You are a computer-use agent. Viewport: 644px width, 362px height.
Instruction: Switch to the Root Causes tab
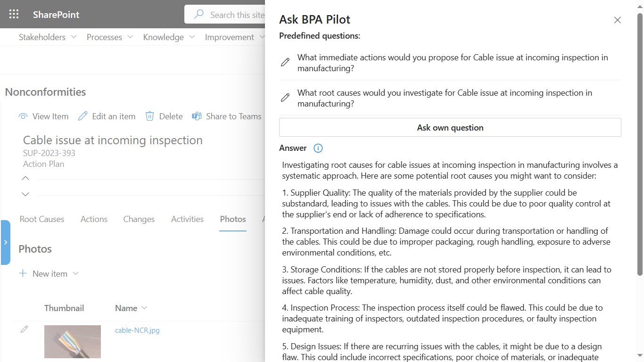pos(42,219)
